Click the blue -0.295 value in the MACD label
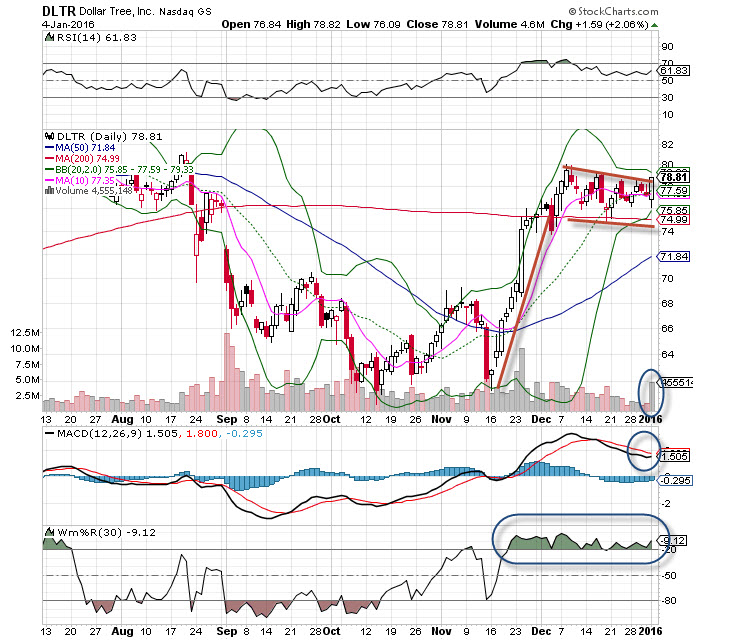The width and height of the screenshot is (744, 640). (244, 434)
